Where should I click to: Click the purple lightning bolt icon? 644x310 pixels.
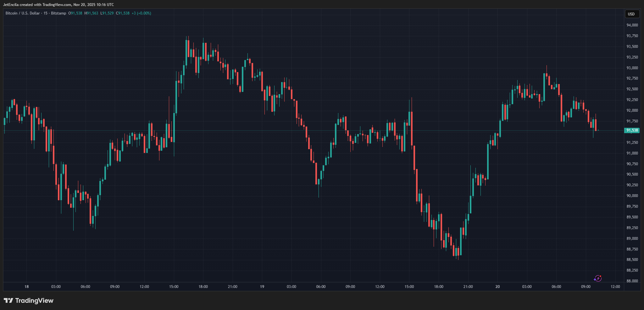point(597,278)
